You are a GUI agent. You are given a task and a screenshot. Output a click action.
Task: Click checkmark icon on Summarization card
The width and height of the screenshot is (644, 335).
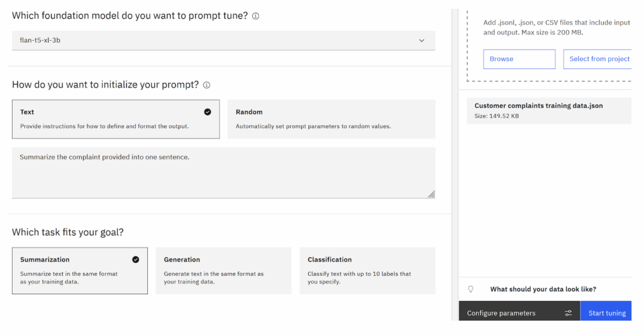[x=136, y=260]
